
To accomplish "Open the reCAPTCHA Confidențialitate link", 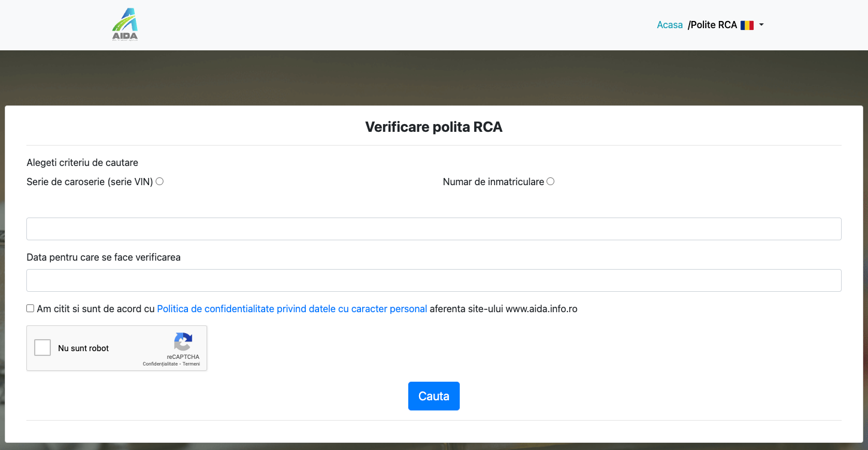I will click(x=160, y=364).
